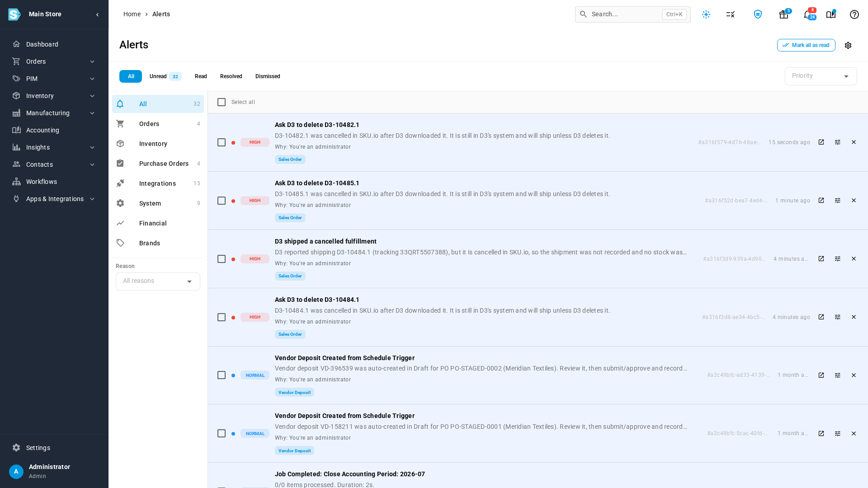Screen dimensions: 868x488
Task: Open the documentation book icon
Action: click(x=830, y=14)
